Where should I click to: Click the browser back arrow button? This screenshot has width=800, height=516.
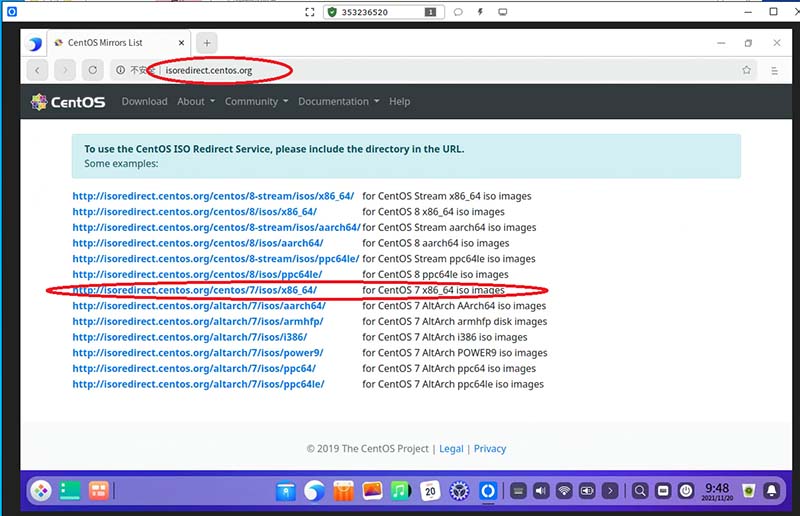(x=38, y=70)
